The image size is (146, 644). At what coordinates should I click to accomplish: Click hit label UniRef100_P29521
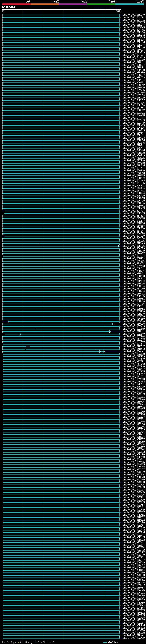tap(134, 263)
